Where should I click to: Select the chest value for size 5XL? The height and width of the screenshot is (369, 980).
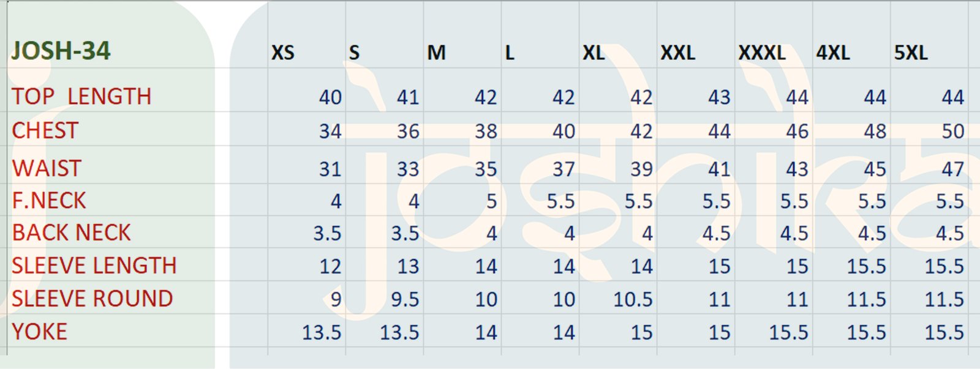pos(952,131)
